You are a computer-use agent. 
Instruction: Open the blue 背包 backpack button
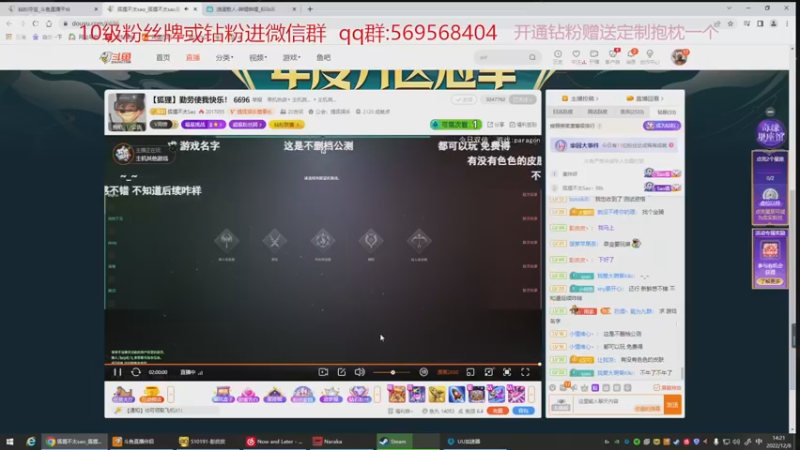coord(523,411)
